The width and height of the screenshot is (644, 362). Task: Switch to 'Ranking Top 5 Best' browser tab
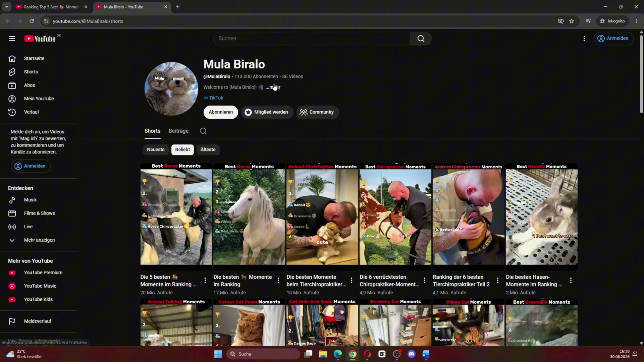(x=50, y=7)
